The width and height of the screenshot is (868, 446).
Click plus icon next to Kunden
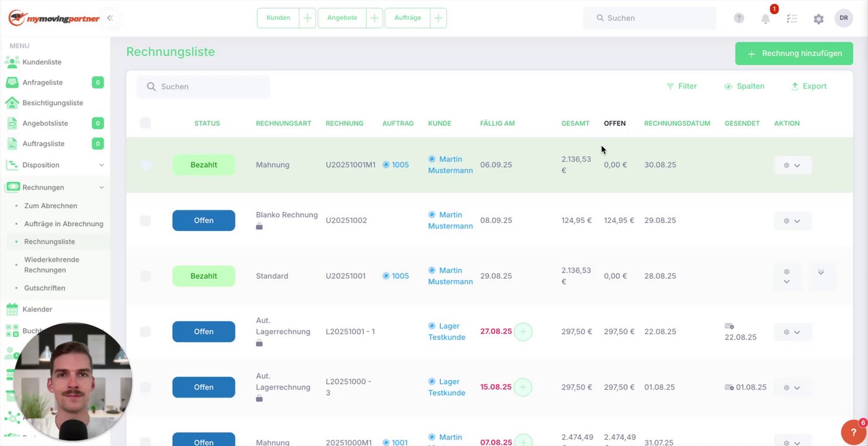pyautogui.click(x=308, y=18)
